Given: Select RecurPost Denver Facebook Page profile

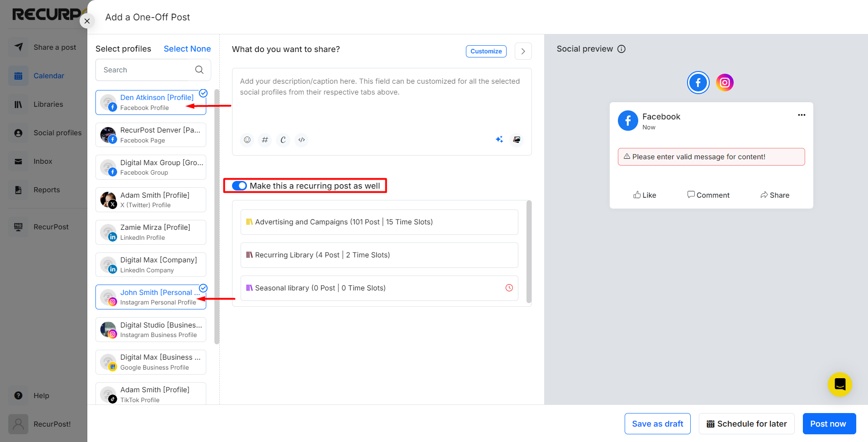Looking at the screenshot, I should click(x=151, y=135).
